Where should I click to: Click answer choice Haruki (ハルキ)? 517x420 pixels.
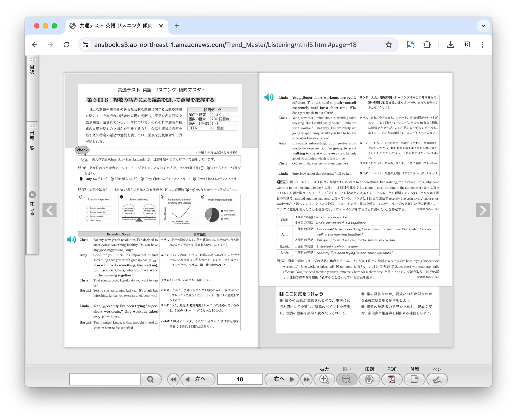coord(124,179)
